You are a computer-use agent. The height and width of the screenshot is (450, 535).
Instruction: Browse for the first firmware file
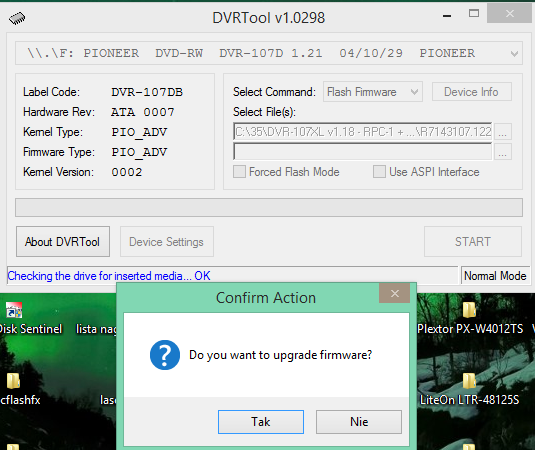click(x=502, y=132)
